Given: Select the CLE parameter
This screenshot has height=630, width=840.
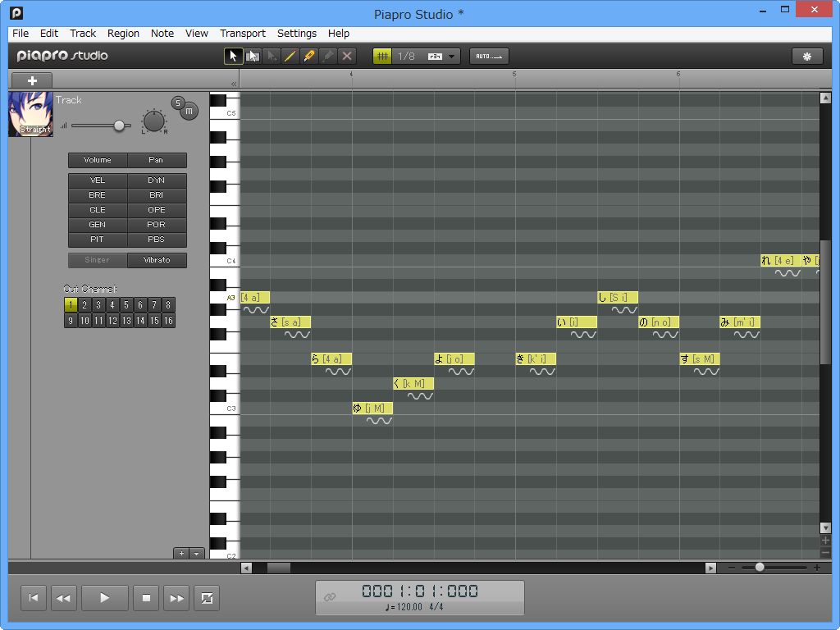Looking at the screenshot, I should coord(98,210).
